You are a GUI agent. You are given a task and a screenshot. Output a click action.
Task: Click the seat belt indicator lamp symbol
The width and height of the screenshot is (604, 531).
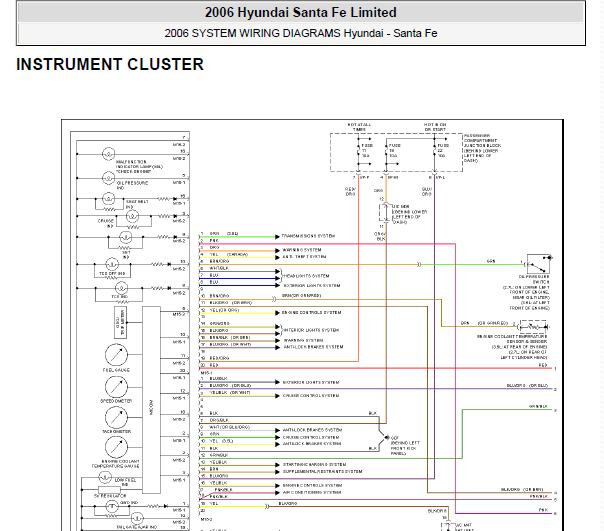click(108, 199)
